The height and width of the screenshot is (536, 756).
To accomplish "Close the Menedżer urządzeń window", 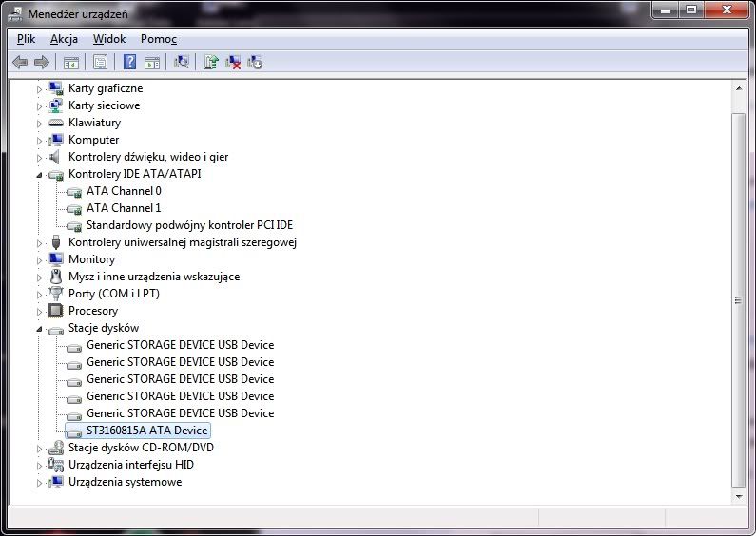I will [x=727, y=10].
